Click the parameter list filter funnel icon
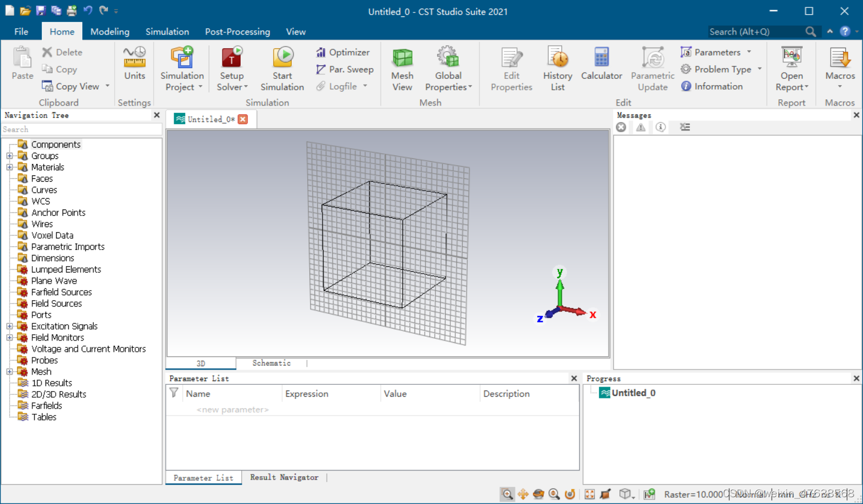Screen dimensions: 863x504 [x=174, y=393]
